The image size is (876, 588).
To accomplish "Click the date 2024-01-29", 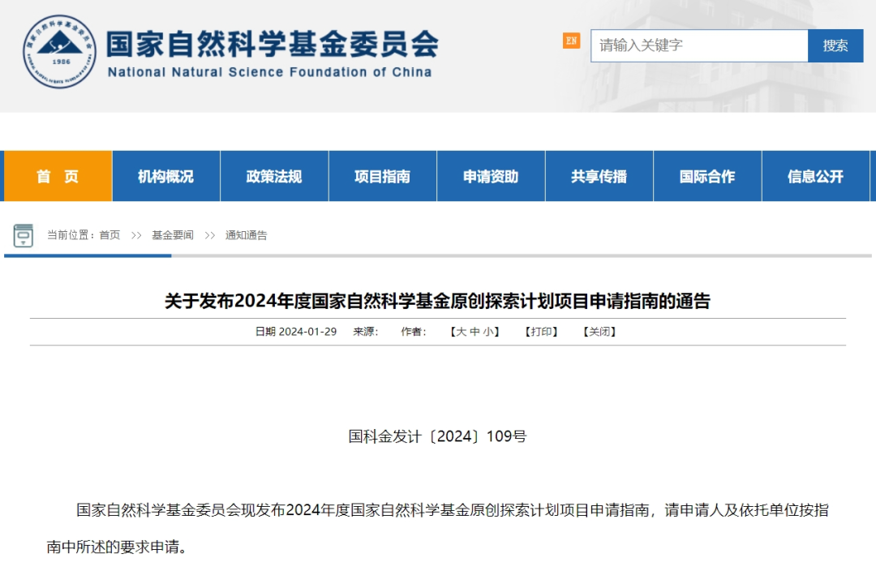I will coord(308,332).
